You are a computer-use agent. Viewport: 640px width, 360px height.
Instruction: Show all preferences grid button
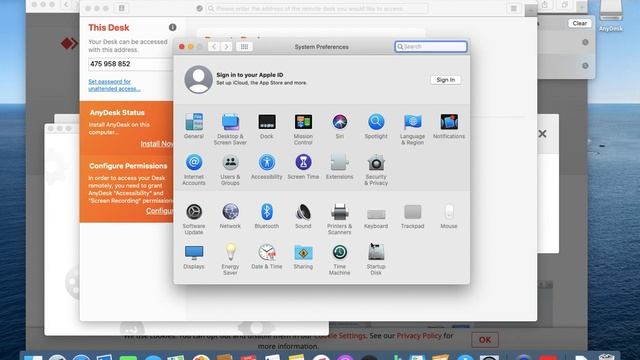tap(244, 47)
